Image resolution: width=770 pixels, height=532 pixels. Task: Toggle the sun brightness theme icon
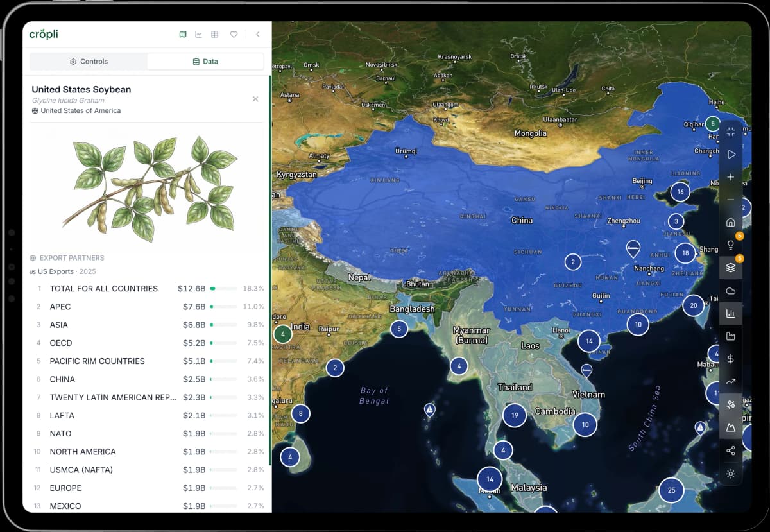pos(731,474)
